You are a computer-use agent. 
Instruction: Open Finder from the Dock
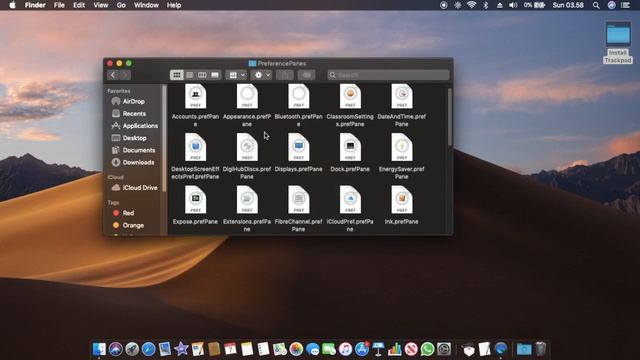pos(99,349)
